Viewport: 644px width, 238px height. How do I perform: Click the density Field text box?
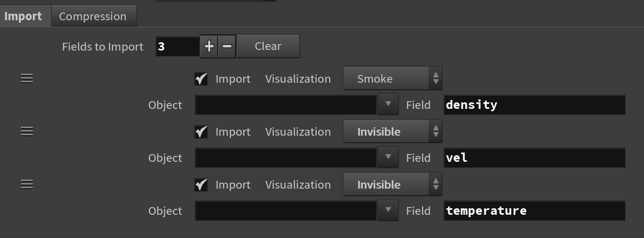pos(534,105)
